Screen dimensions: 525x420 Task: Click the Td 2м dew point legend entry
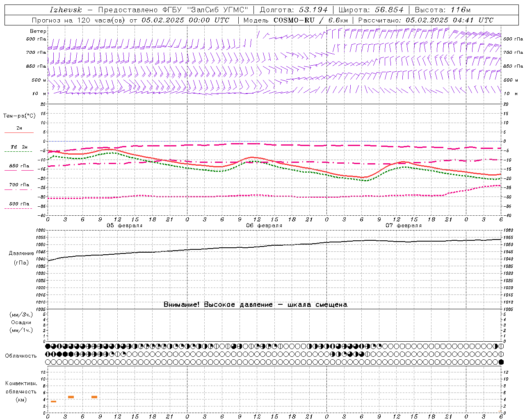[x=19, y=147]
